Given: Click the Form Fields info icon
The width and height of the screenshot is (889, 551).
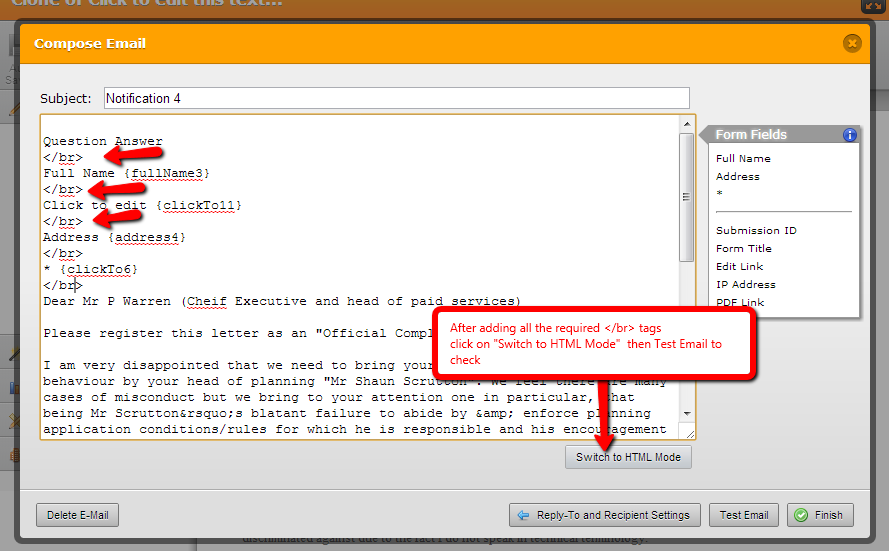Looking at the screenshot, I should pyautogui.click(x=849, y=135).
